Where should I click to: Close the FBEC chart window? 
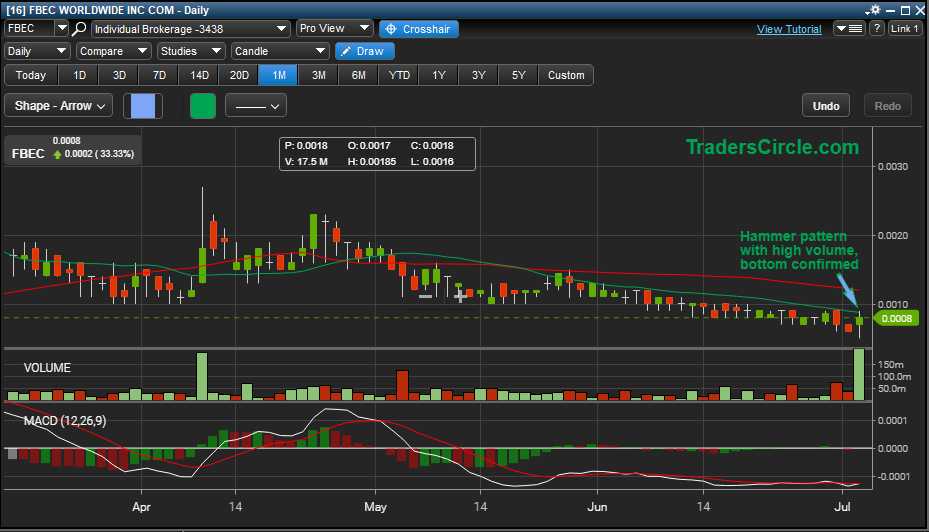click(x=920, y=10)
